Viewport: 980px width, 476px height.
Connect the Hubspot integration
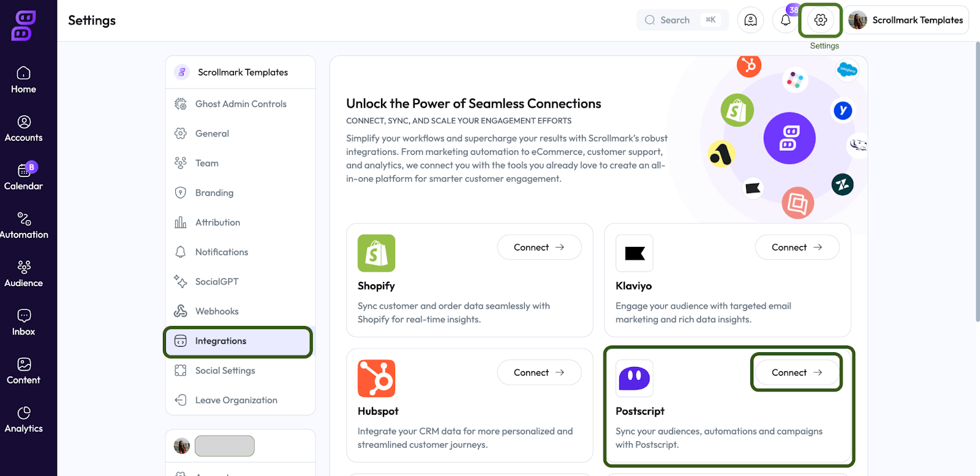pyautogui.click(x=539, y=372)
